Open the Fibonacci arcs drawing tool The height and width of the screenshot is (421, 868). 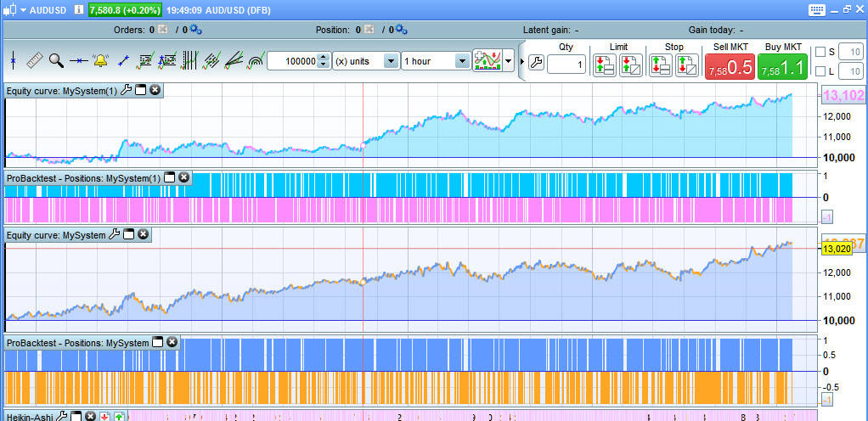[x=255, y=60]
